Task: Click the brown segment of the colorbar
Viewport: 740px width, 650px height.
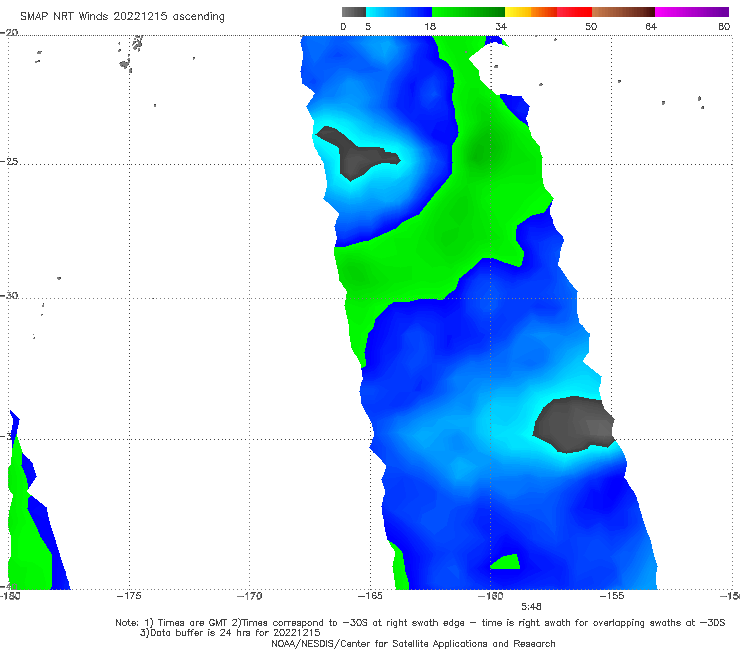Action: 623,12
